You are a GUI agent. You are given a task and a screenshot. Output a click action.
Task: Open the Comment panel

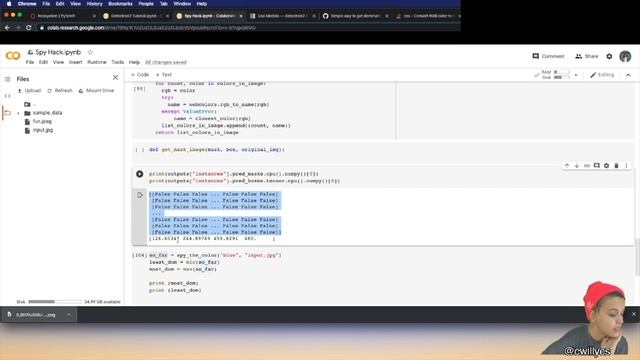(548, 56)
